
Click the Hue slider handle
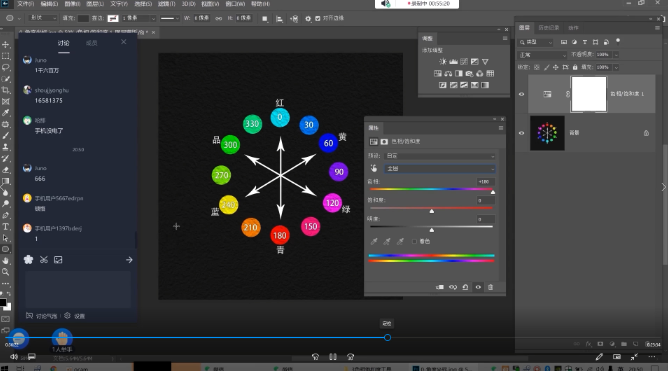[493, 193]
